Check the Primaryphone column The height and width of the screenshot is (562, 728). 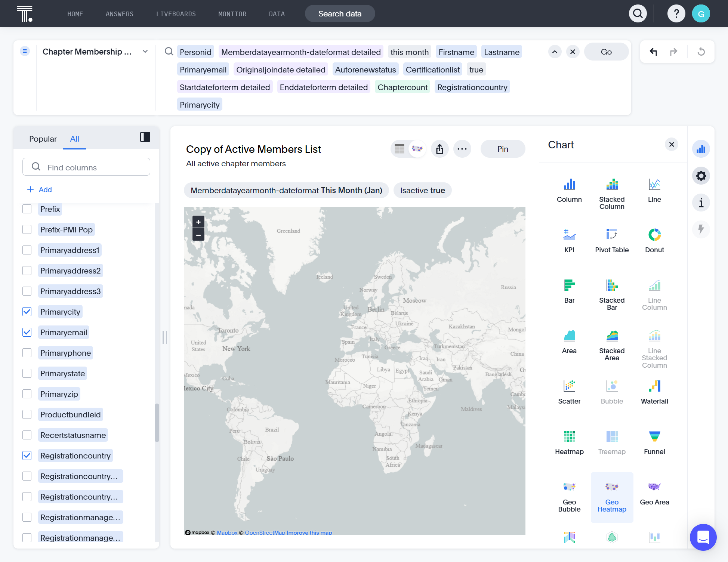[x=27, y=353]
